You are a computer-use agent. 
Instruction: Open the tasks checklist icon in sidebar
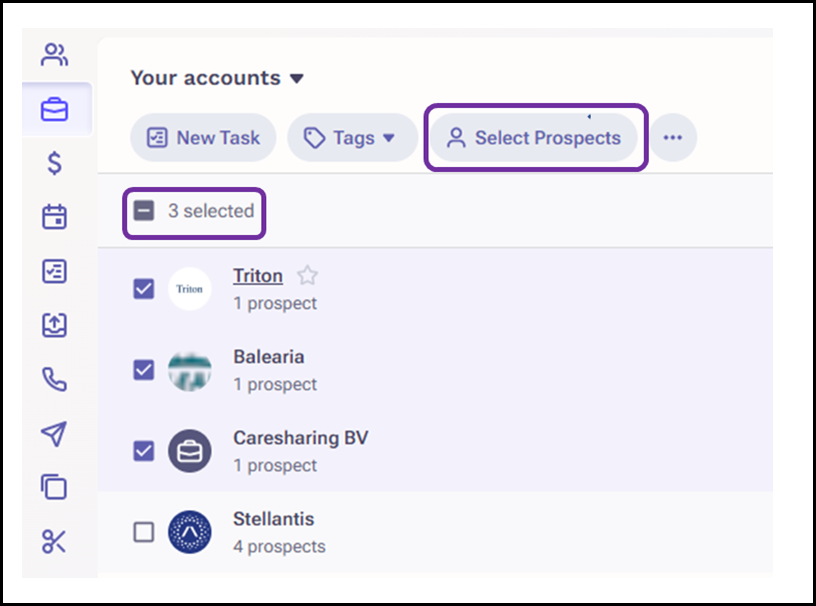point(54,271)
